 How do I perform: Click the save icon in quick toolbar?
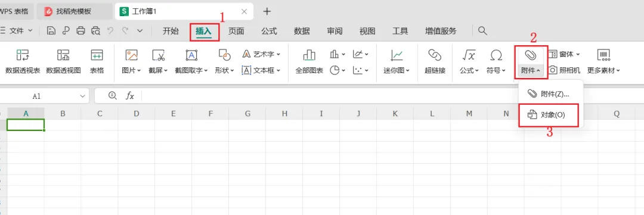click(51, 31)
